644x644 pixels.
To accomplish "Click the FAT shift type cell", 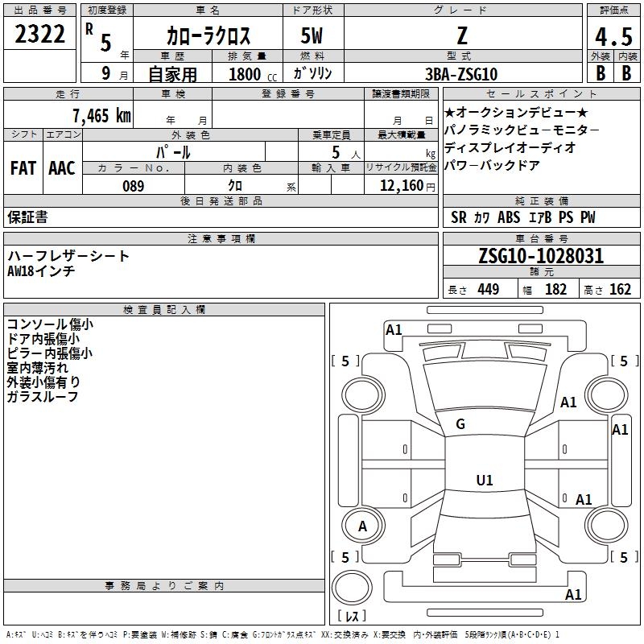I will tap(23, 168).
